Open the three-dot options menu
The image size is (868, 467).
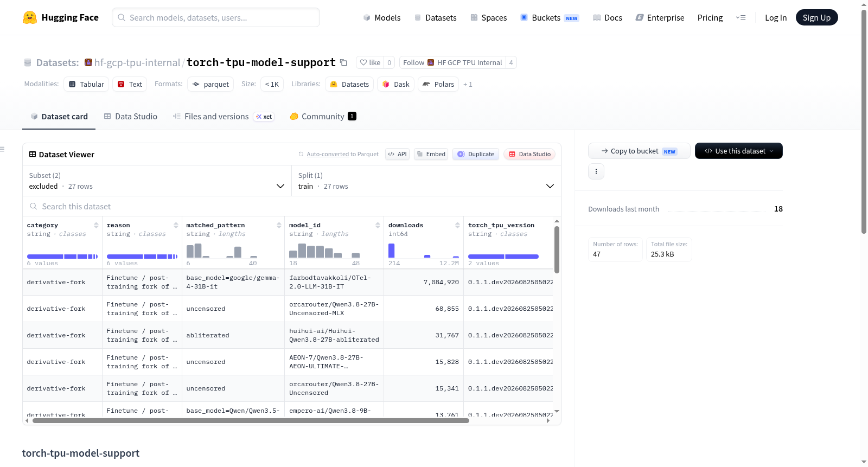(596, 171)
